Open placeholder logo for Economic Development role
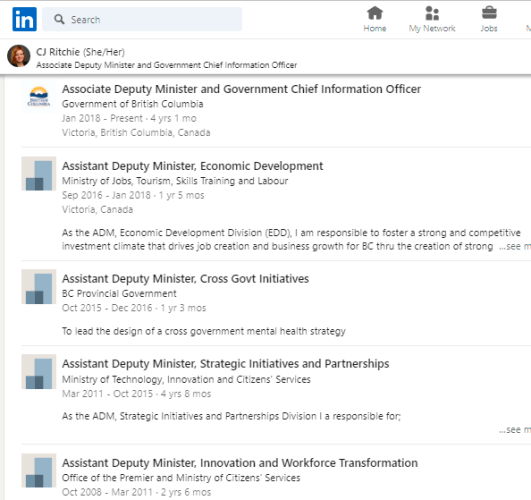 point(39,173)
